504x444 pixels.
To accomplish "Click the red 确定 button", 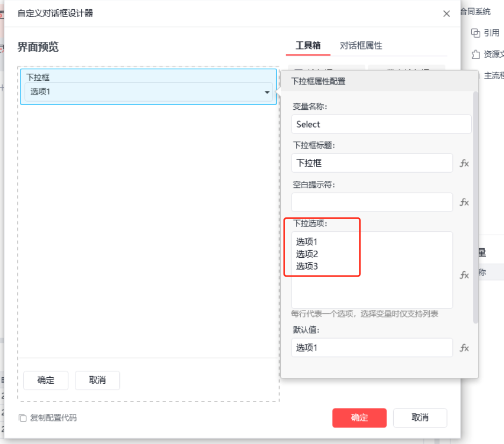I will [x=359, y=418].
